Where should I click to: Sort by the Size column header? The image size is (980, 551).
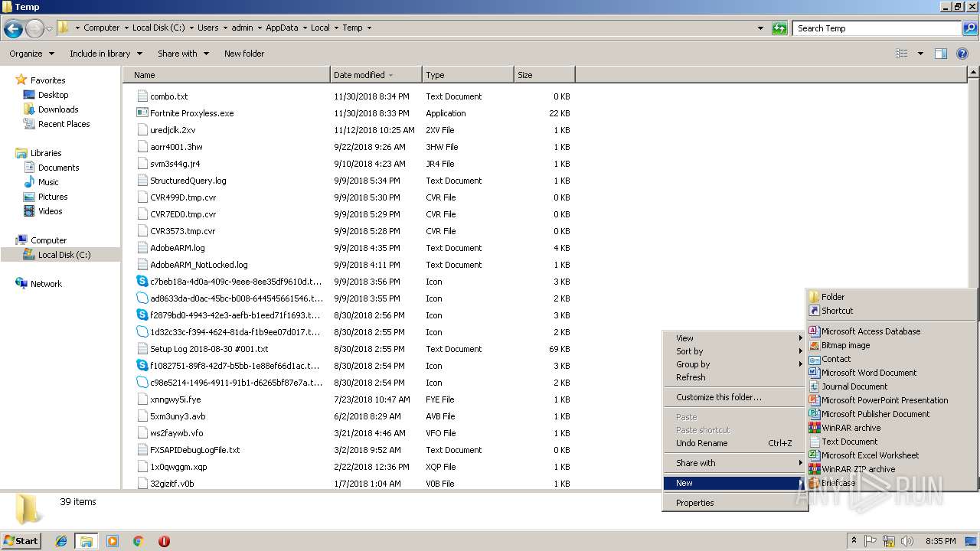(x=544, y=75)
